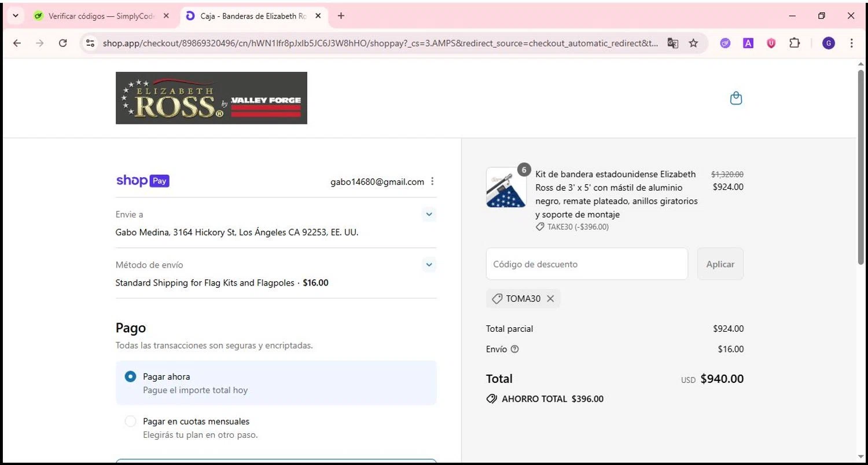The height and width of the screenshot is (465, 868).
Task: Open the purple 'A' extension
Action: click(748, 43)
